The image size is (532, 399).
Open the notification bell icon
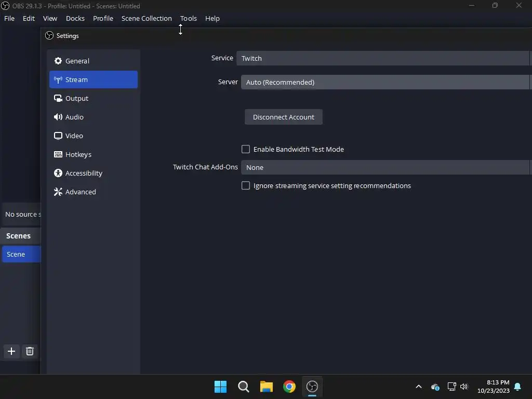[x=518, y=387]
